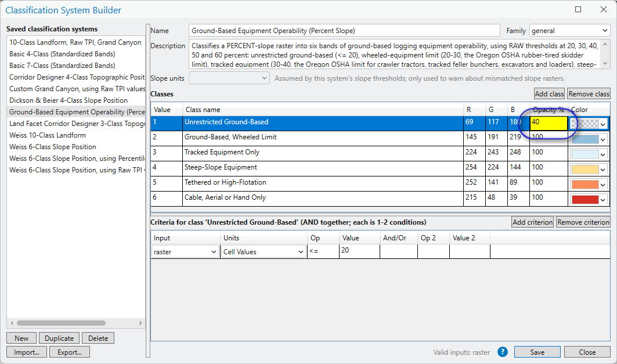
Task: Pick color swatch for Steep-Slope Equipment
Action: pyautogui.click(x=585, y=170)
